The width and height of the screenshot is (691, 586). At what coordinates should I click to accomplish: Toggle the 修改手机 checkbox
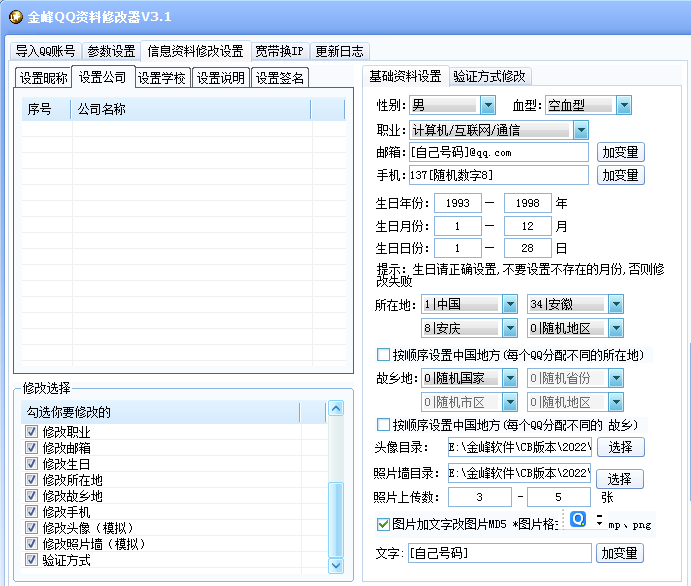pos(31,512)
